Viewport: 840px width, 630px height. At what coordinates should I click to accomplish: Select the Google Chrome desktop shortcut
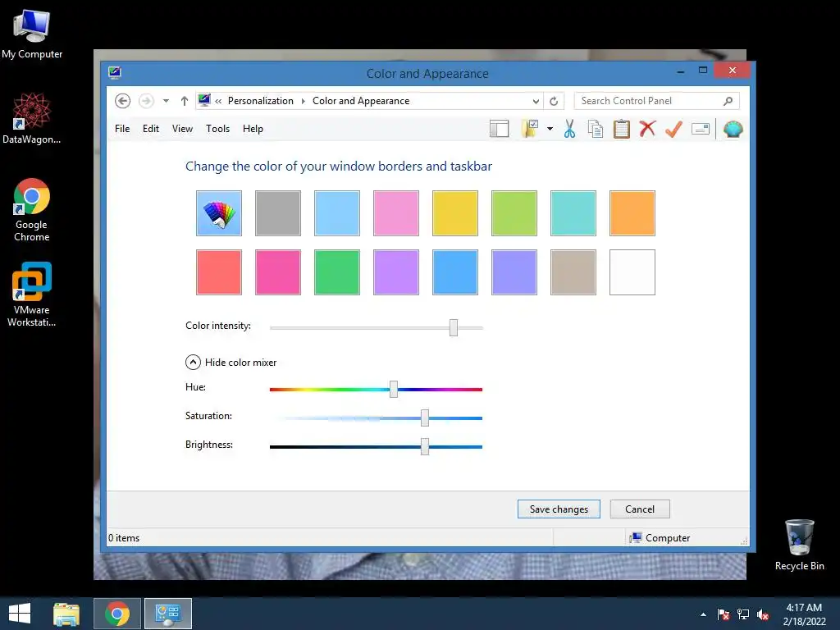click(32, 210)
